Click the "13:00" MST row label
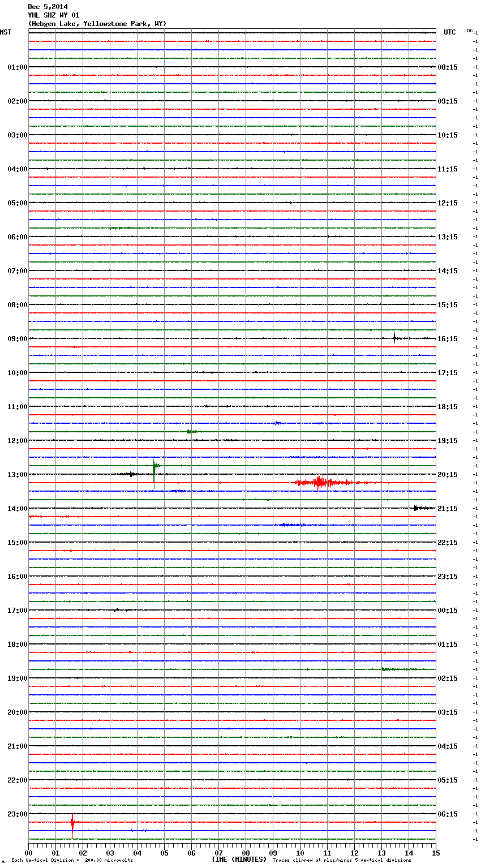This screenshot has height=868, width=481. pos(18,475)
